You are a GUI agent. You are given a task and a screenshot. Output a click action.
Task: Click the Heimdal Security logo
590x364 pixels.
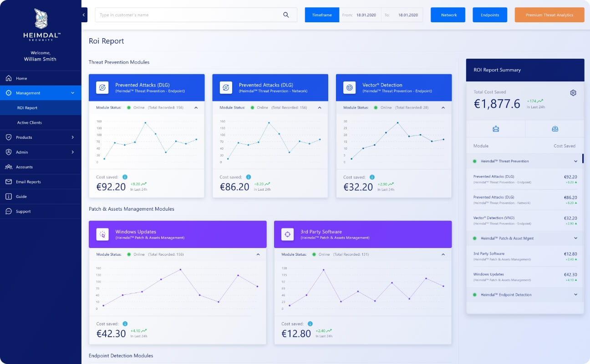[x=41, y=24]
